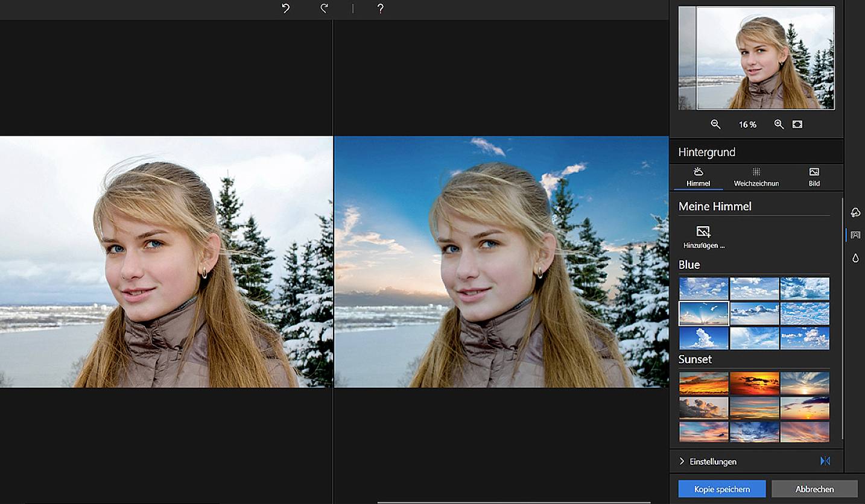Click the Undo icon in the top toolbar
Viewport: 865px width, 504px height.
285,8
